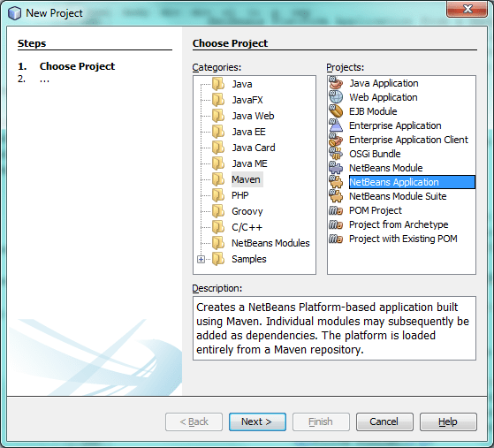Choose the Java Web category
The height and width of the screenshot is (448, 494).
[x=253, y=116]
